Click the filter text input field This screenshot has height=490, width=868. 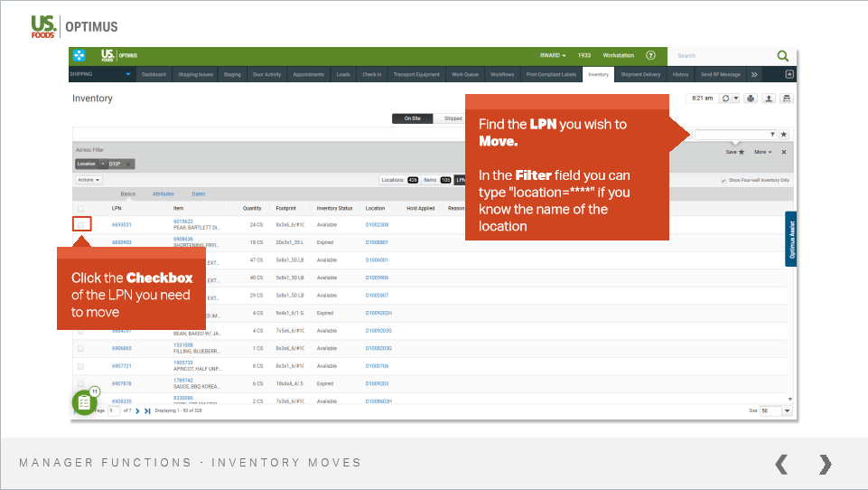(x=732, y=135)
